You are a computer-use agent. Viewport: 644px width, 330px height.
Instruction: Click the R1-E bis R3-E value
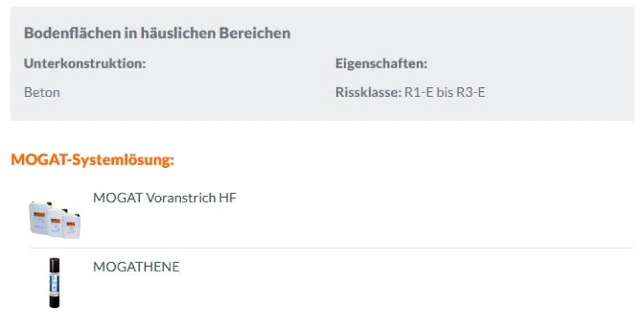(x=445, y=92)
